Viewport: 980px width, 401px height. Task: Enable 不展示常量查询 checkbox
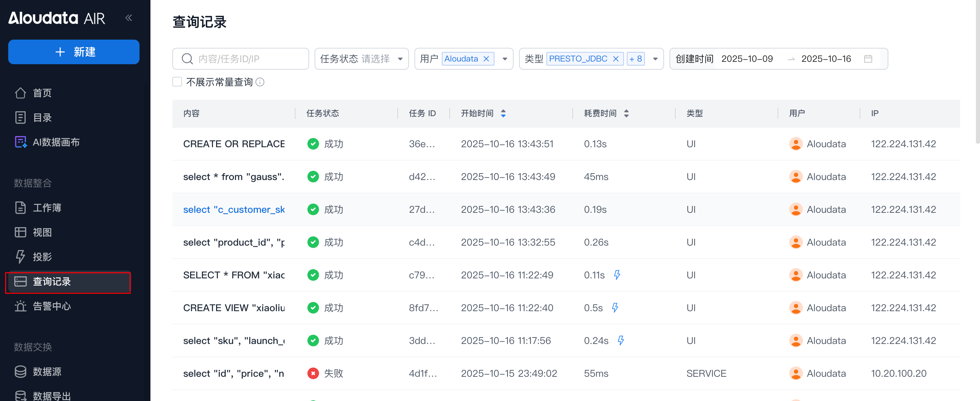pyautogui.click(x=177, y=82)
